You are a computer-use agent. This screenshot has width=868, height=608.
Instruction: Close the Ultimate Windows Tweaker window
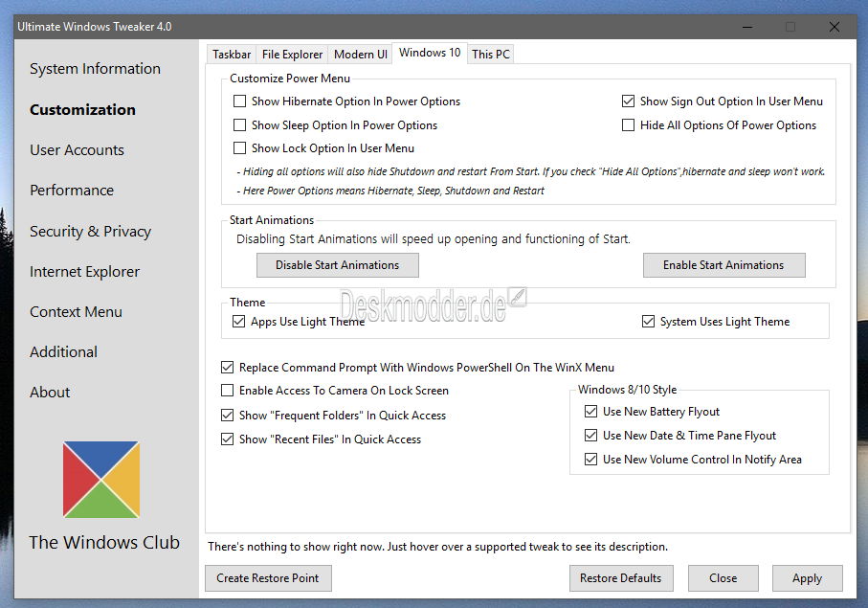(x=835, y=27)
